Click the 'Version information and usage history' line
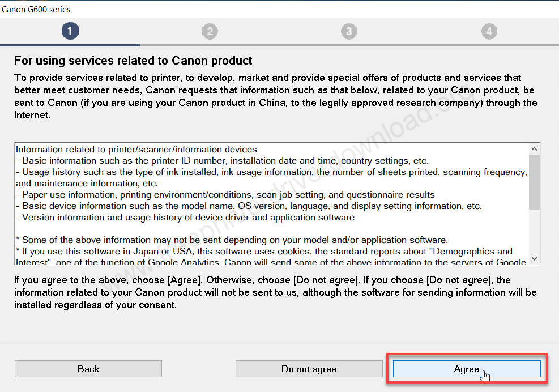This screenshot has height=392, width=559. [185, 217]
